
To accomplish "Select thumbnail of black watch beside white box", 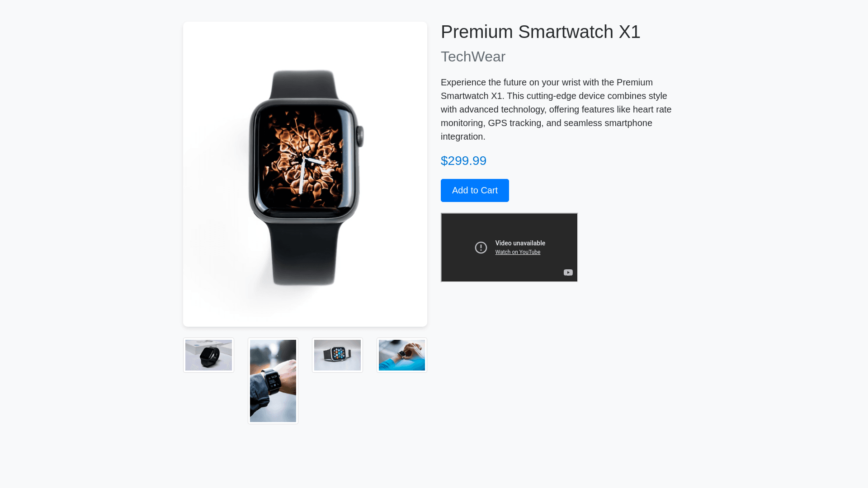I will [208, 355].
